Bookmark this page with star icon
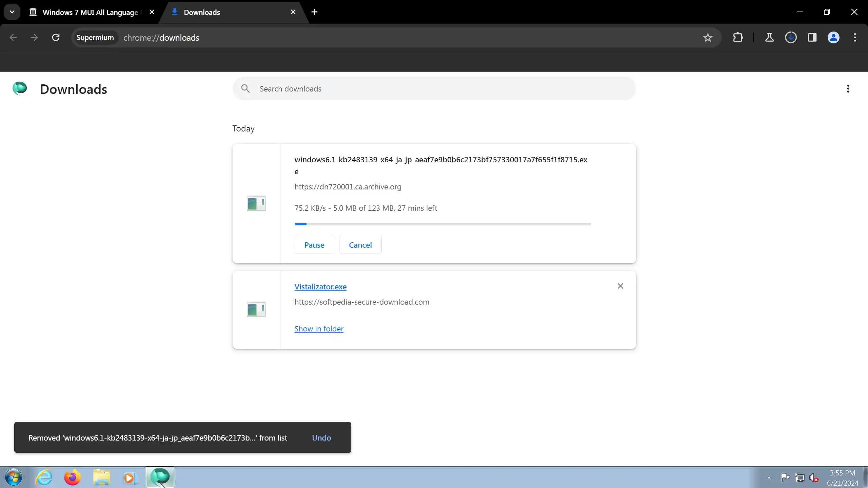The height and width of the screenshot is (488, 868). pyautogui.click(x=708, y=38)
